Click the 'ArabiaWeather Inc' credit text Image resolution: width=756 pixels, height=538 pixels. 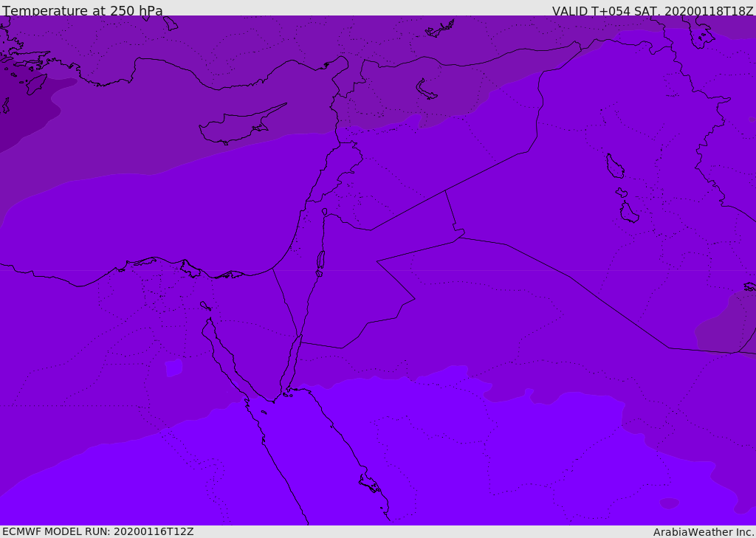click(703, 532)
